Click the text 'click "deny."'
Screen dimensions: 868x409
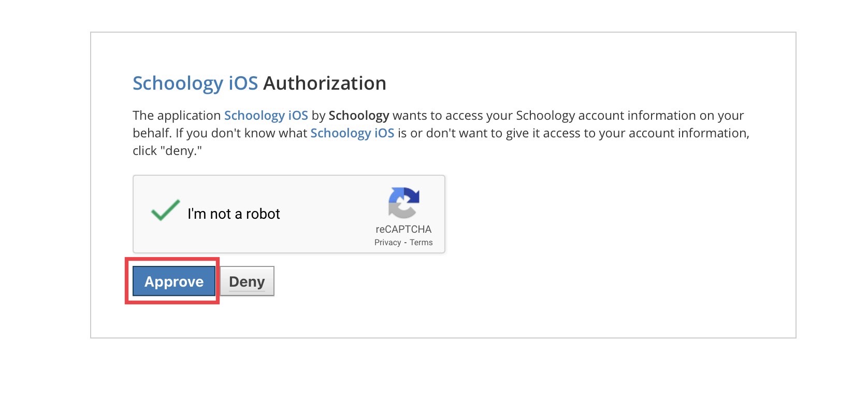pyautogui.click(x=167, y=151)
